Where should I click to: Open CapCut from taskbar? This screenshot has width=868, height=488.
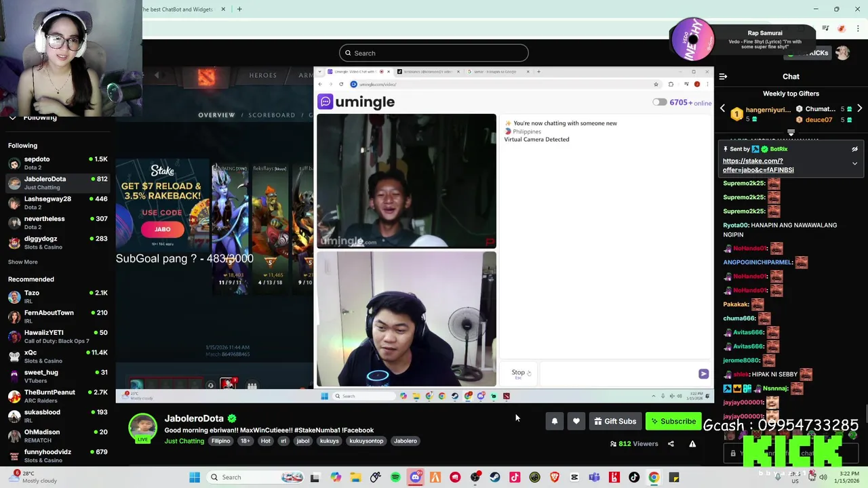click(574, 477)
